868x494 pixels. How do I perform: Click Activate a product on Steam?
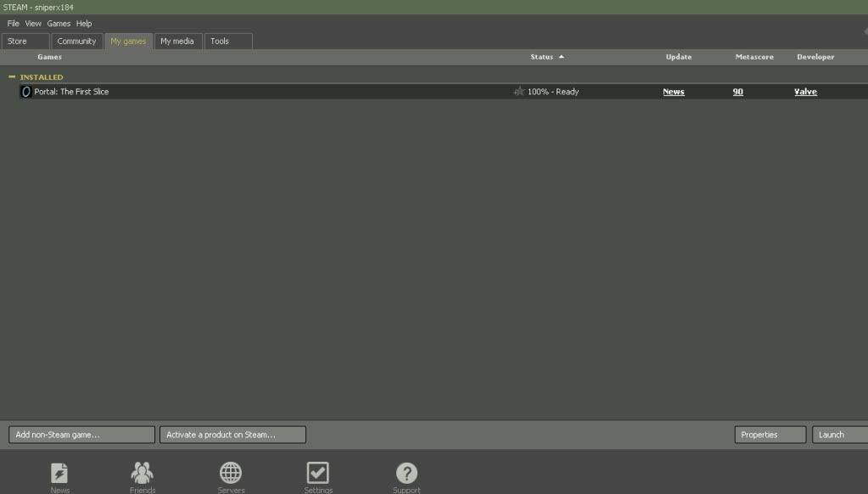(232, 435)
